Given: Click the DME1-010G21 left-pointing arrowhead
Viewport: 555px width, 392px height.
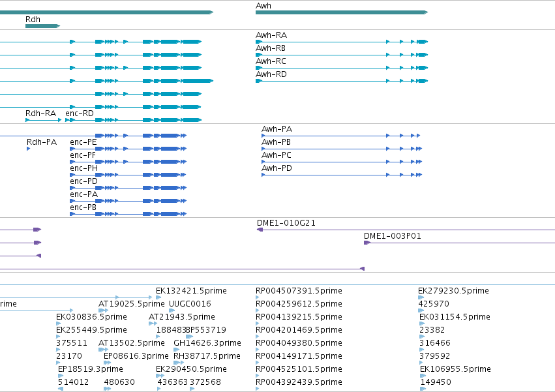Looking at the screenshot, I should [x=260, y=230].
